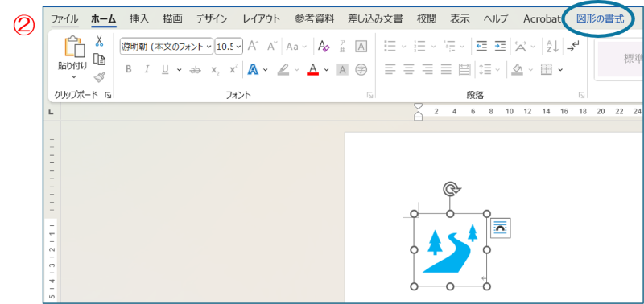This screenshot has height=304, width=644.
Task: Switch to the デザイン tab
Action: pos(212,18)
